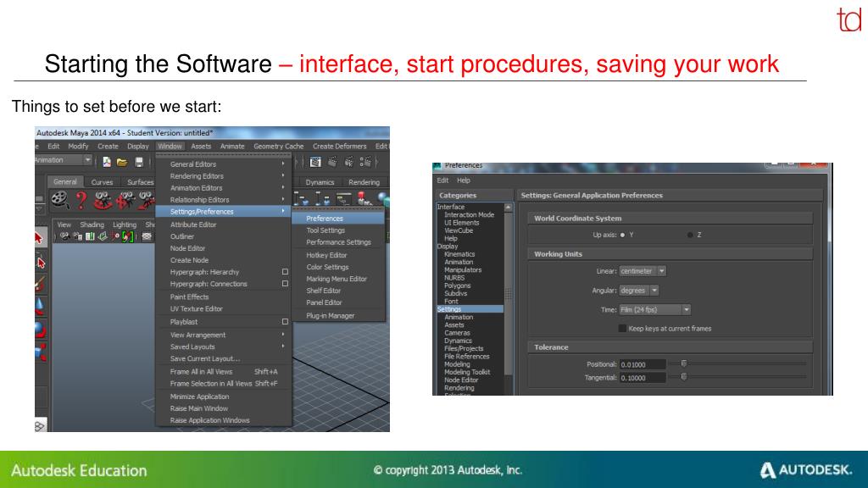This screenshot has width=868, height=488.
Task: Open the Create menu
Action: click(x=108, y=146)
